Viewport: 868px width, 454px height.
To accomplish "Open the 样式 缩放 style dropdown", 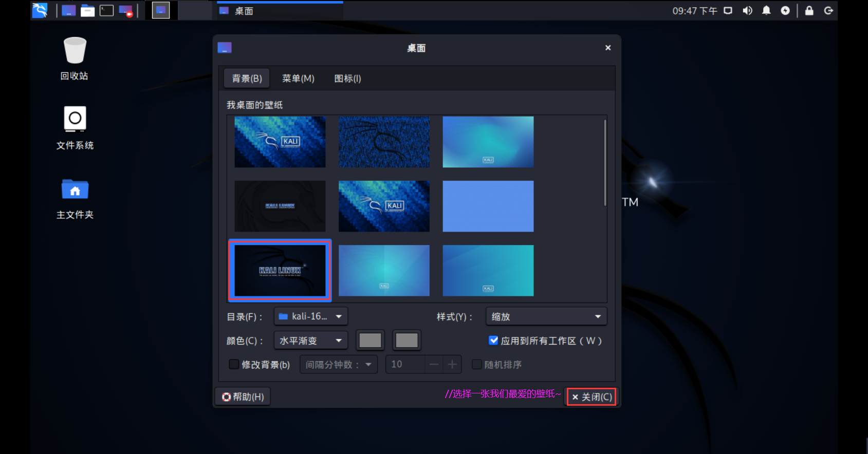I will coord(546,316).
